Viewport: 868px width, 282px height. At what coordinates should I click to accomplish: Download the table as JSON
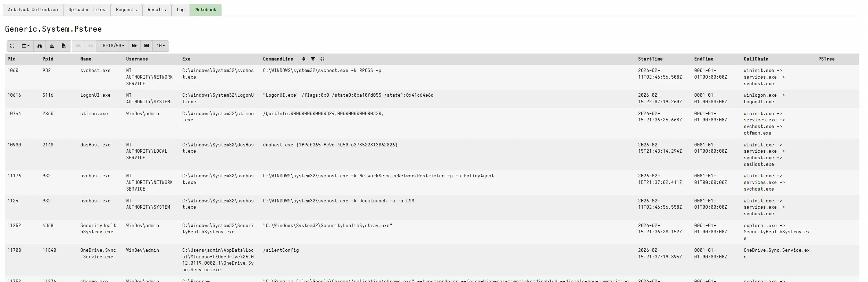point(52,46)
